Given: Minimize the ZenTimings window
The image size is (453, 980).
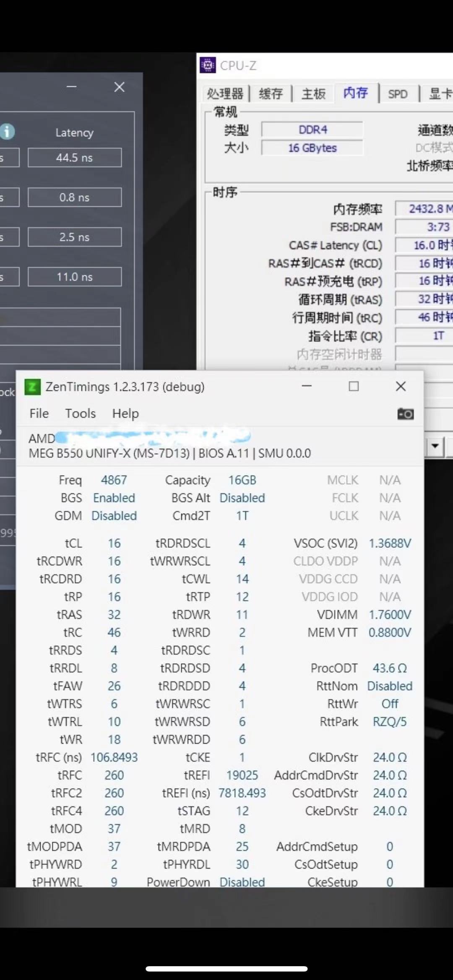Looking at the screenshot, I should [x=307, y=386].
